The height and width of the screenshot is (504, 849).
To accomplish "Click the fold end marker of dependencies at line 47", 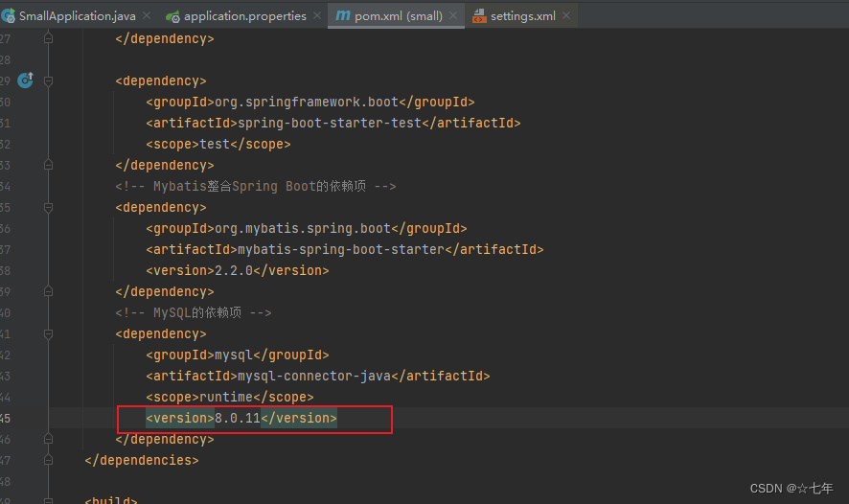I will click(48, 460).
